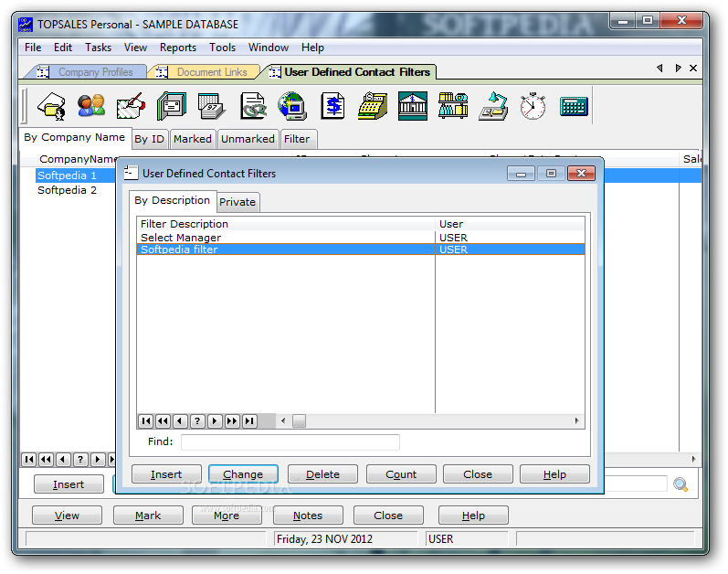
Task: Click the 'Filter Description' column header
Action: click(286, 224)
